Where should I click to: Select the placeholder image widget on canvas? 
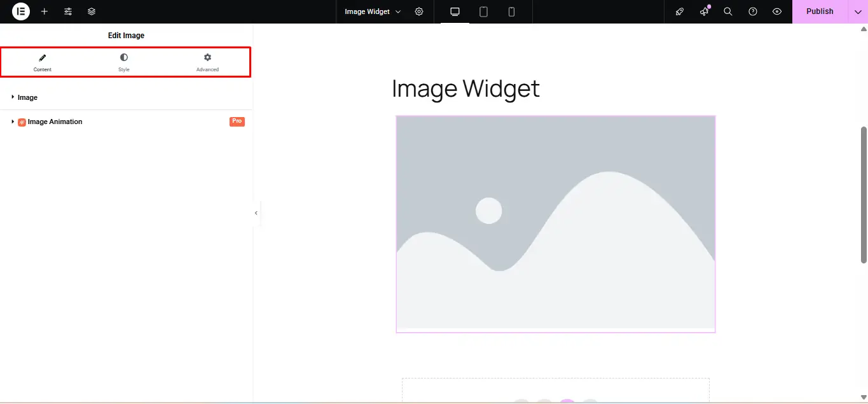coord(556,224)
